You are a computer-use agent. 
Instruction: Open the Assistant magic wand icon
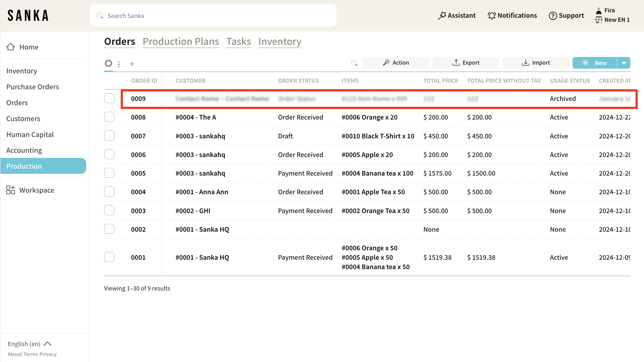pyautogui.click(x=442, y=15)
